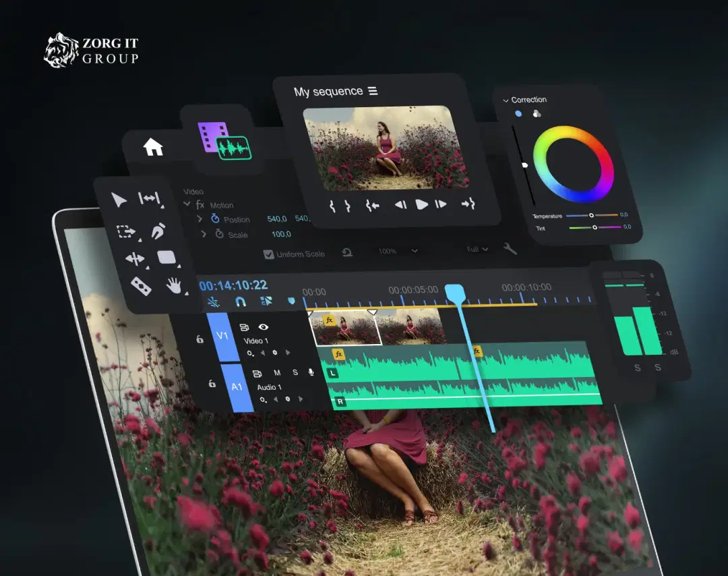
Task: Select the blue single-dot color mode
Action: coord(518,114)
